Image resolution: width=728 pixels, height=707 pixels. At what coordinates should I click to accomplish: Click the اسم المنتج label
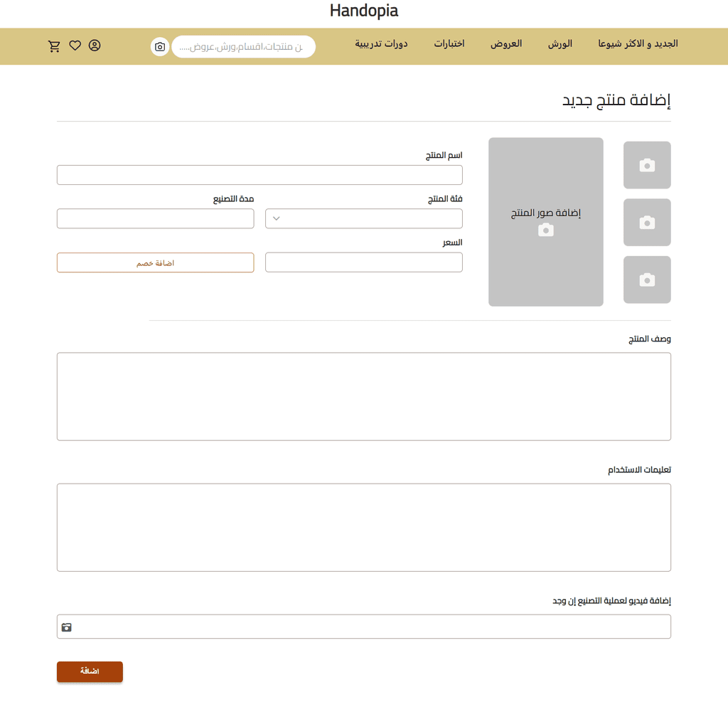pos(444,155)
